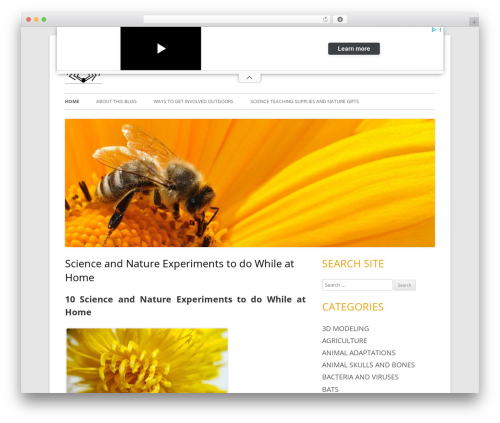500x423 pixels.
Task: Click the download icon beside address bar
Action: pos(340,19)
